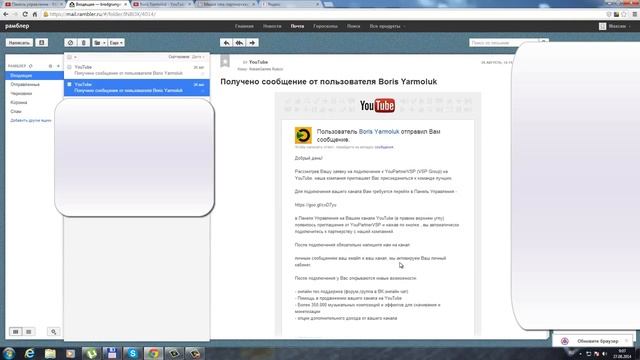Focus the mail search input field
Viewport: 640px width, 360px height.
pos(504,43)
